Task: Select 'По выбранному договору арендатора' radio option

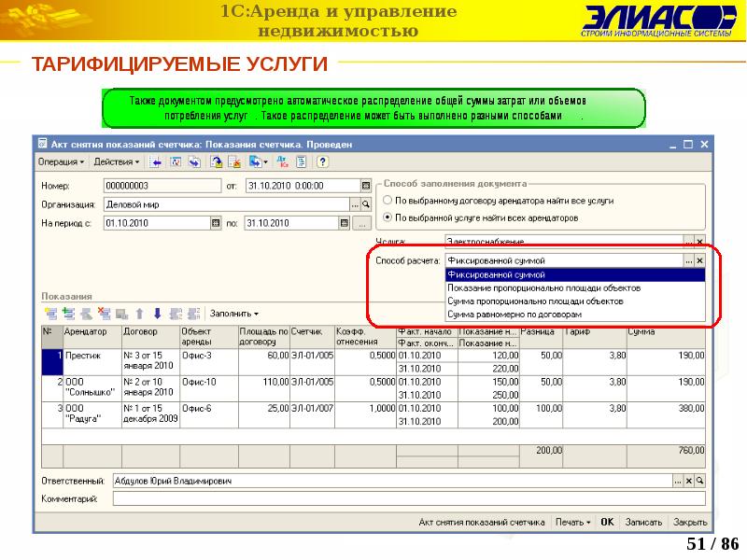Action: point(388,201)
